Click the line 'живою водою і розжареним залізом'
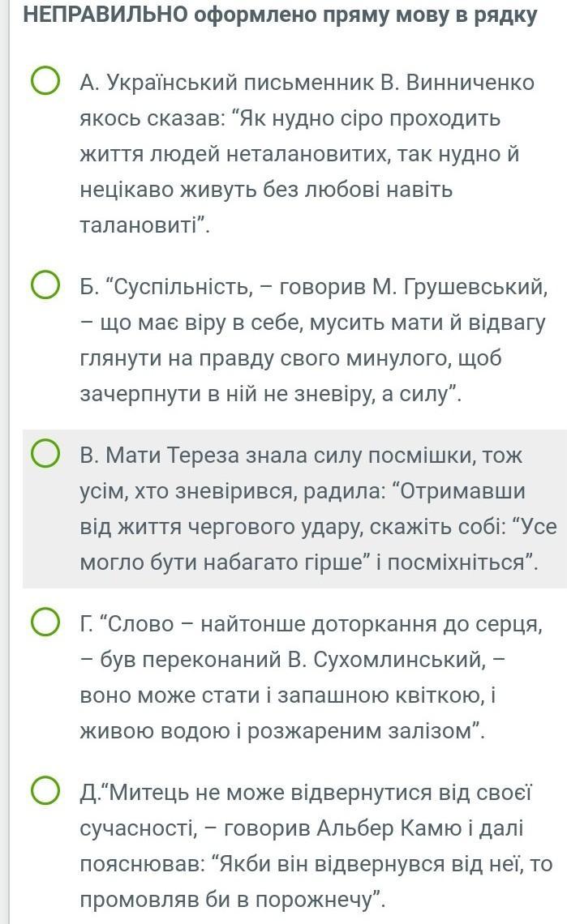Image resolution: width=567 pixels, height=924 pixels. 282,731
